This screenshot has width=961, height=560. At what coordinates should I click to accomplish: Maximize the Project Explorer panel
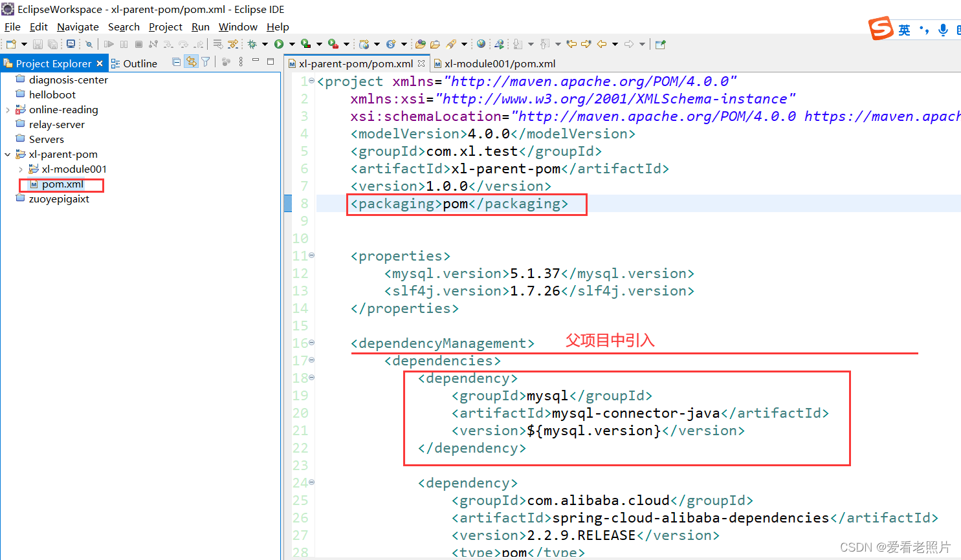click(271, 61)
